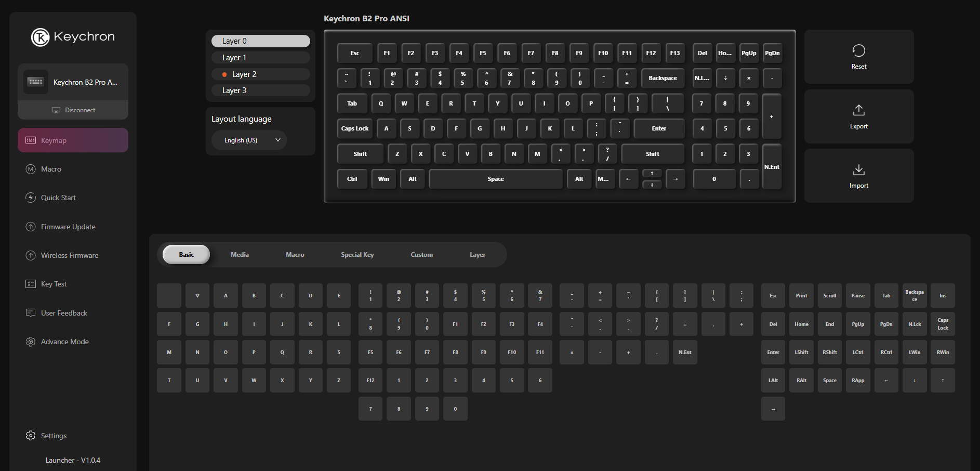Switch to the Media keycode tab
Viewport: 980px width, 471px height.
point(240,255)
